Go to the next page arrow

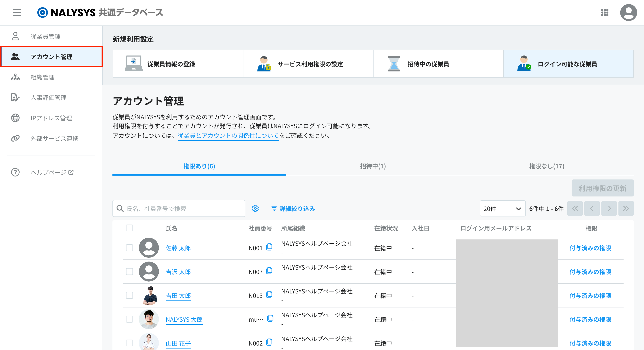(x=609, y=208)
